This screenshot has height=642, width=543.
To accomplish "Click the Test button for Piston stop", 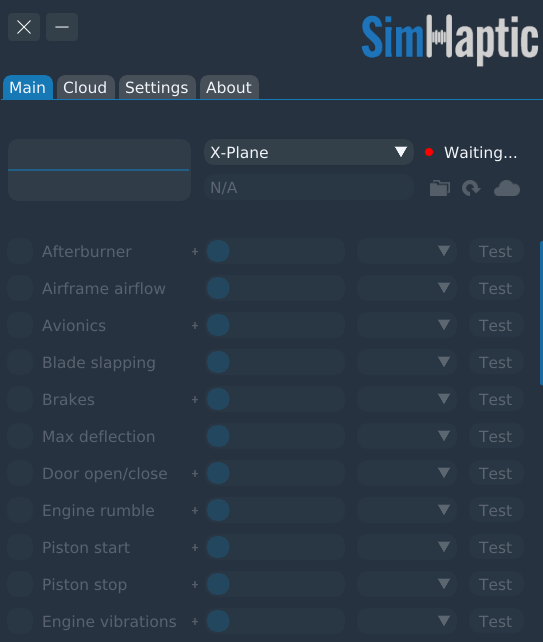I will [x=496, y=584].
